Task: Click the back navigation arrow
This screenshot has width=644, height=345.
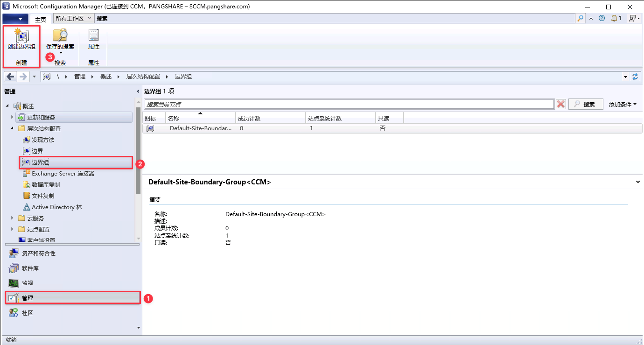Action: [x=10, y=77]
